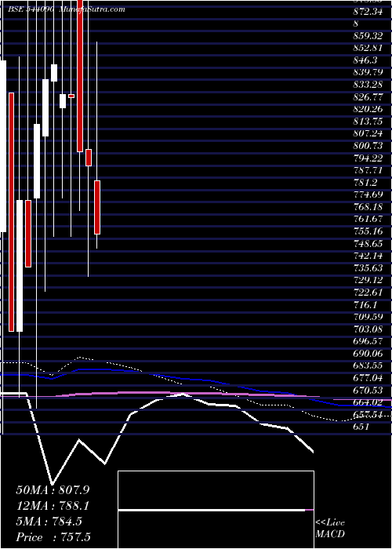
Task: Click the BSE 544090 symbol label
Action: tap(31, 9)
